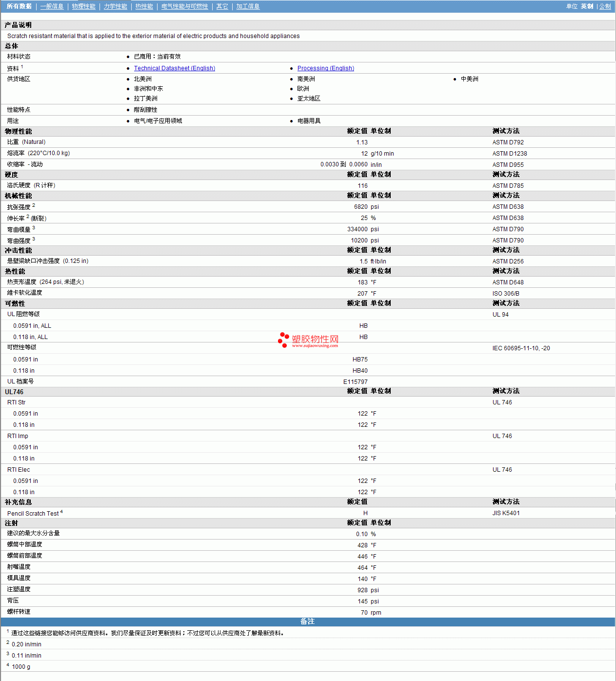Viewport: 616px width, 681px height.
Task: Click the UL746 section header
Action: click(x=14, y=392)
